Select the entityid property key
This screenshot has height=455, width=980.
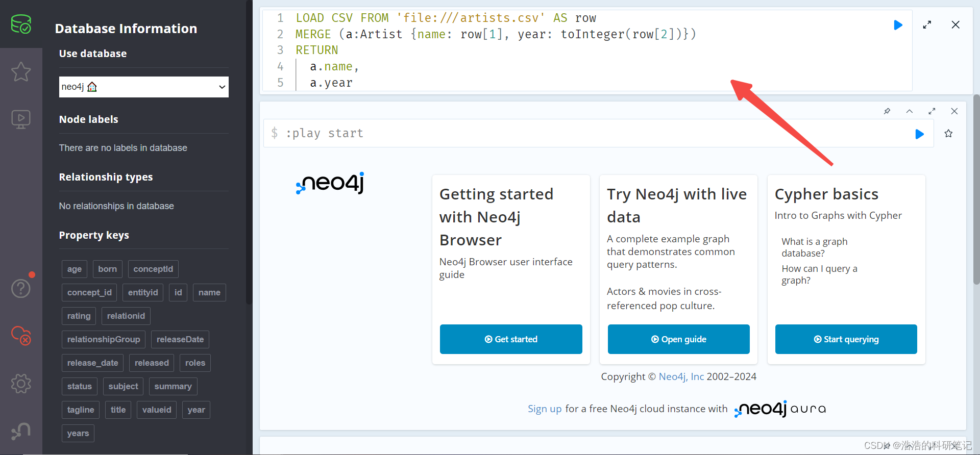[143, 292]
